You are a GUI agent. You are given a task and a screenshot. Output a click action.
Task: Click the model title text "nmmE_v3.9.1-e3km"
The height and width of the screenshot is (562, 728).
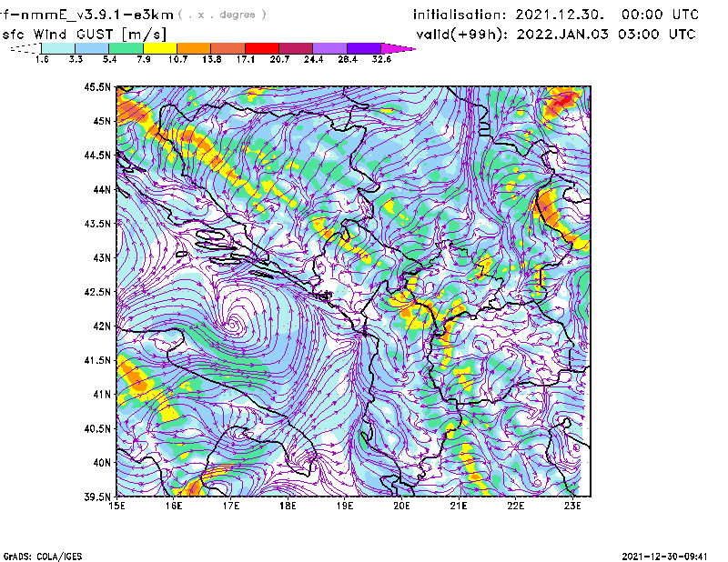89,15
